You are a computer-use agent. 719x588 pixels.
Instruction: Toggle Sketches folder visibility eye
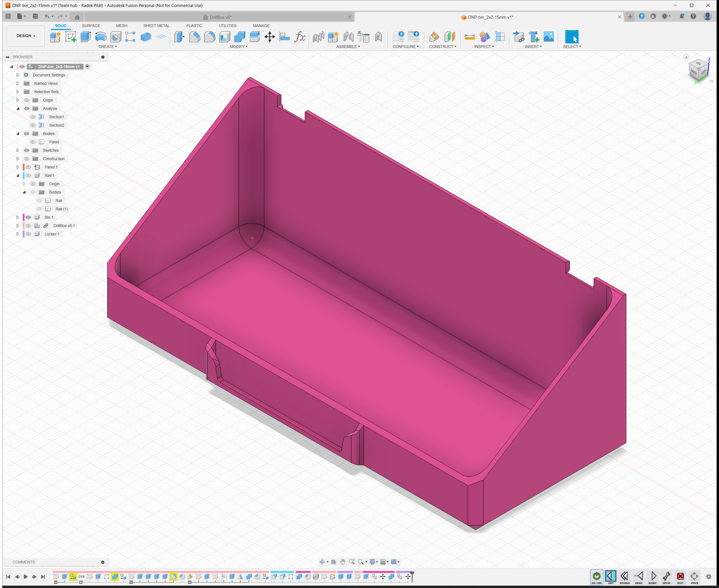[27, 150]
